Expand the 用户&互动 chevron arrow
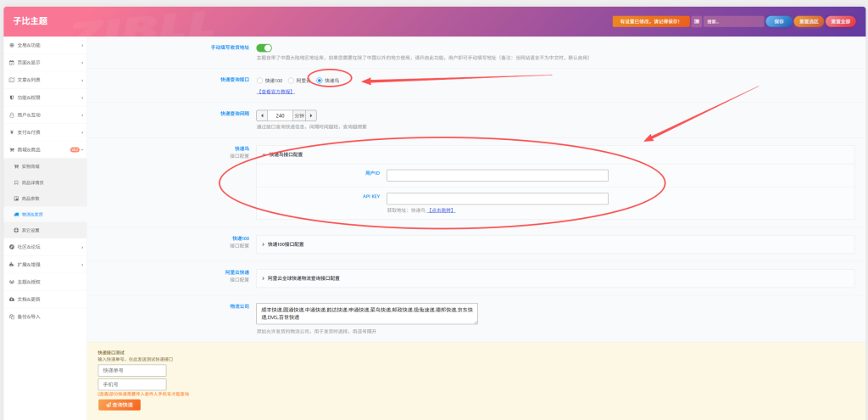This screenshot has width=868, height=420. (x=82, y=115)
